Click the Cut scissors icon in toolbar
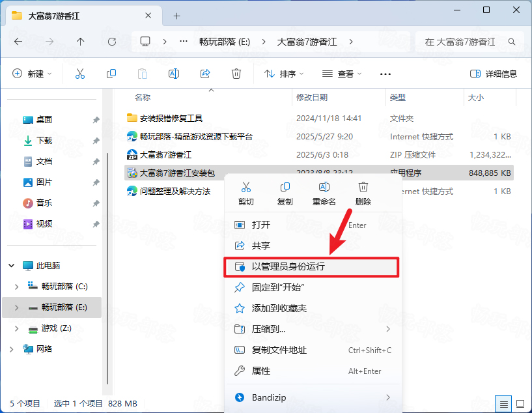The height and width of the screenshot is (413, 532). click(x=80, y=74)
